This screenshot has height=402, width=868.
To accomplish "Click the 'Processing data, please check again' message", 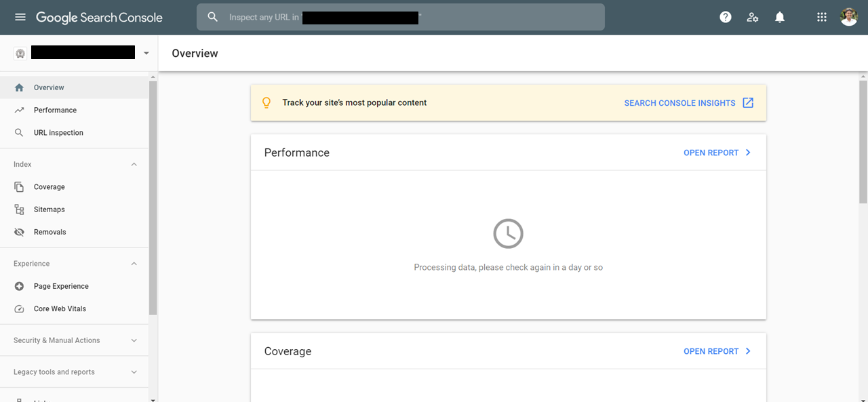I will [x=508, y=267].
